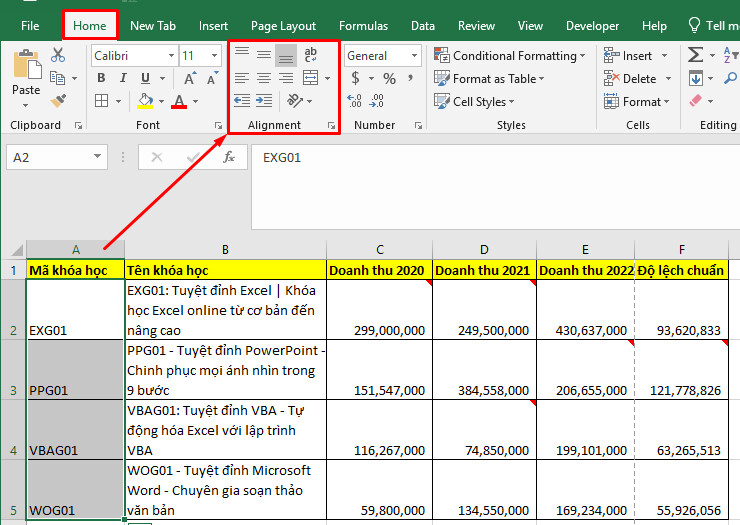Open the Calibri font name dropdown

[x=171, y=56]
